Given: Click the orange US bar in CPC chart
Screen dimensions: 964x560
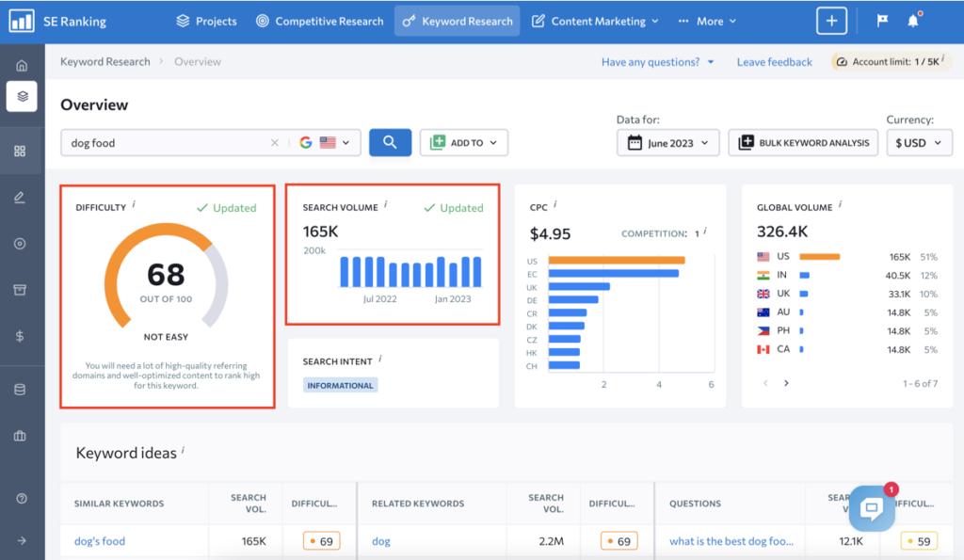Looking at the screenshot, I should tap(617, 260).
